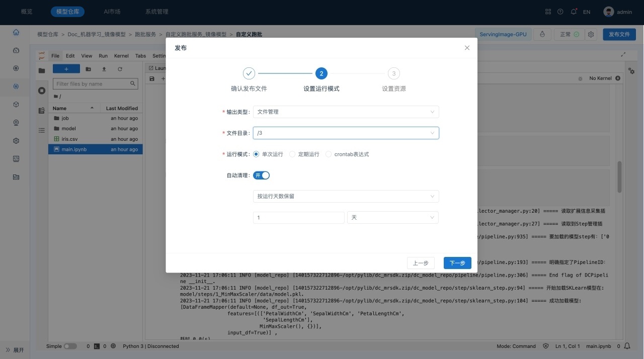Screen dimensions: 644x359
Task: Click the new folder icon
Action: tap(89, 69)
